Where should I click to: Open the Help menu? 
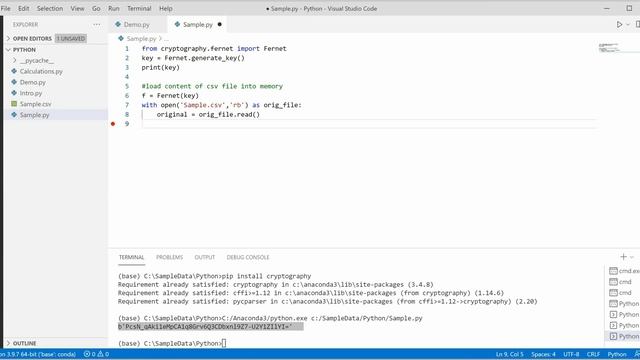165,9
